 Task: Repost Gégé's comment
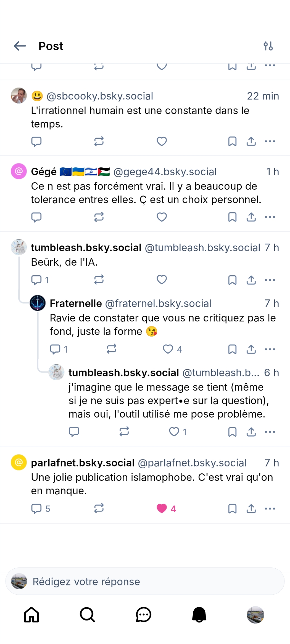99,217
